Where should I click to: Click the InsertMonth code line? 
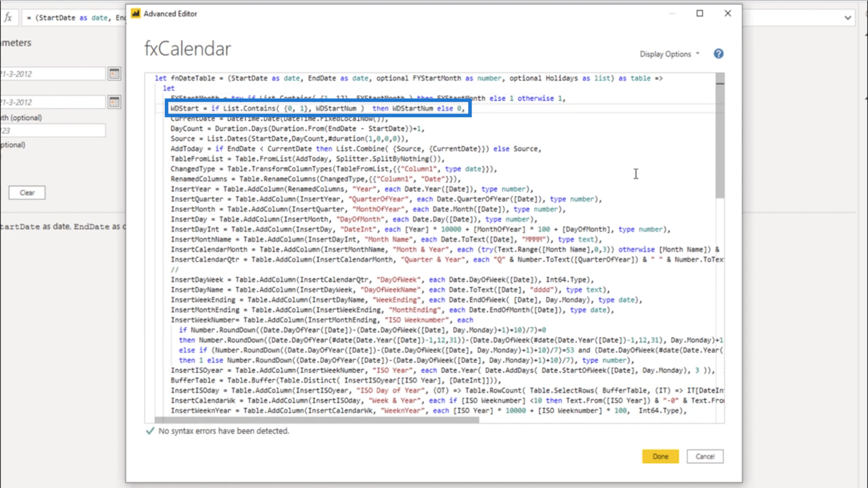pos(368,209)
